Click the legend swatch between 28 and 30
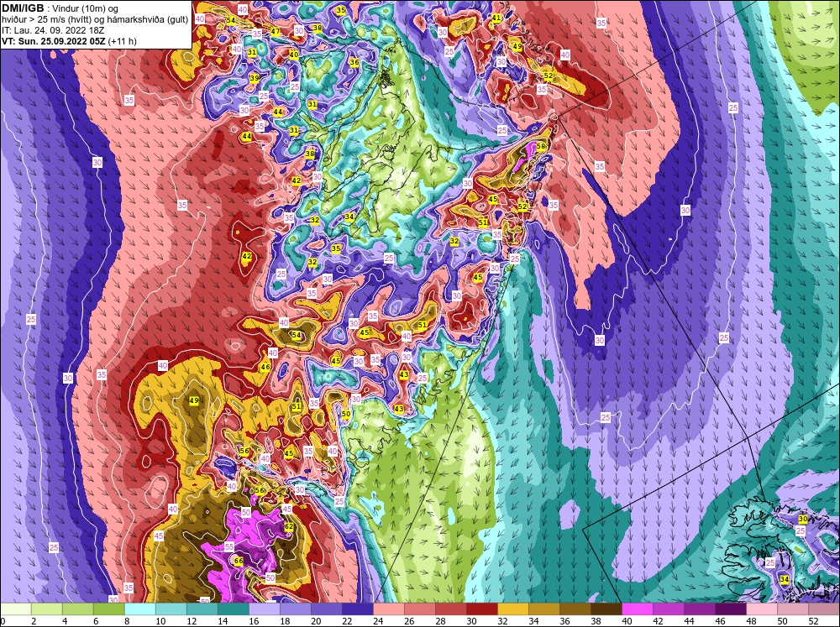Viewport: 840px width, 627px height. pos(450,609)
